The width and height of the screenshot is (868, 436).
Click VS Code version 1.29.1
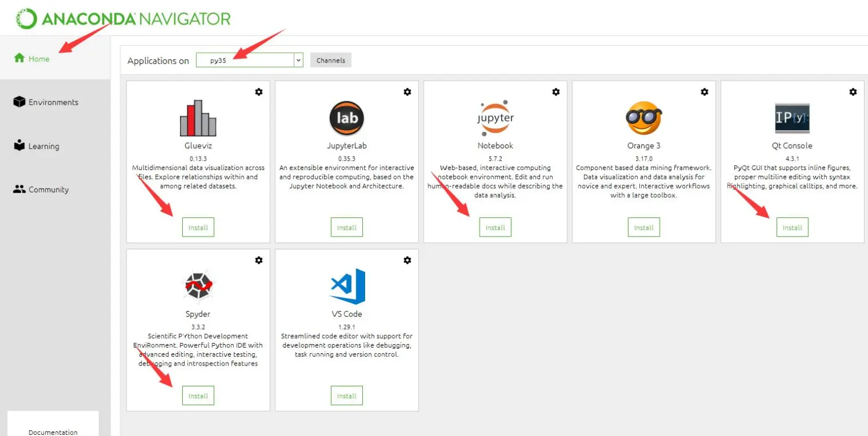click(347, 327)
